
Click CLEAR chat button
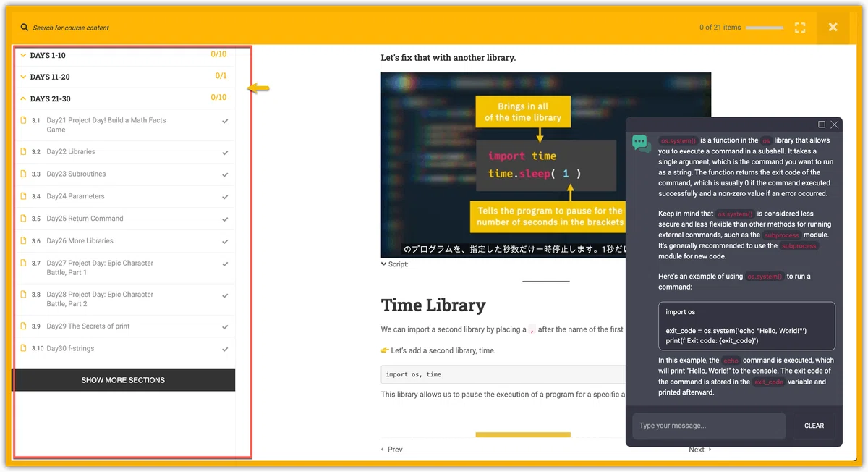(x=814, y=426)
